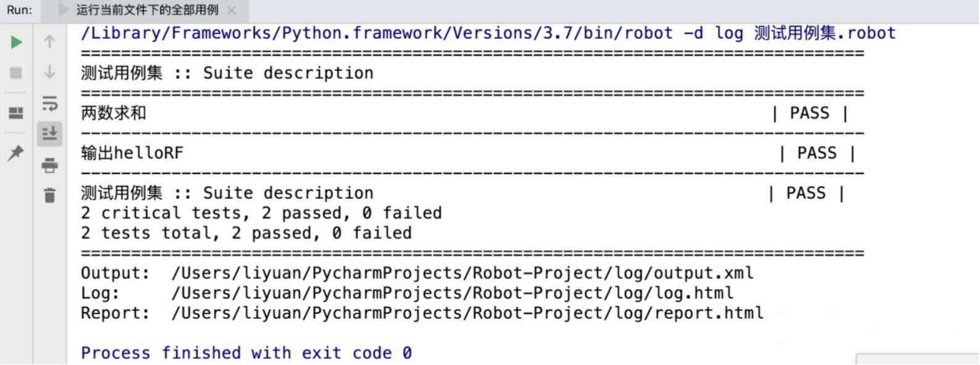
Task: Click the restore layout icon
Action: pyautogui.click(x=17, y=113)
